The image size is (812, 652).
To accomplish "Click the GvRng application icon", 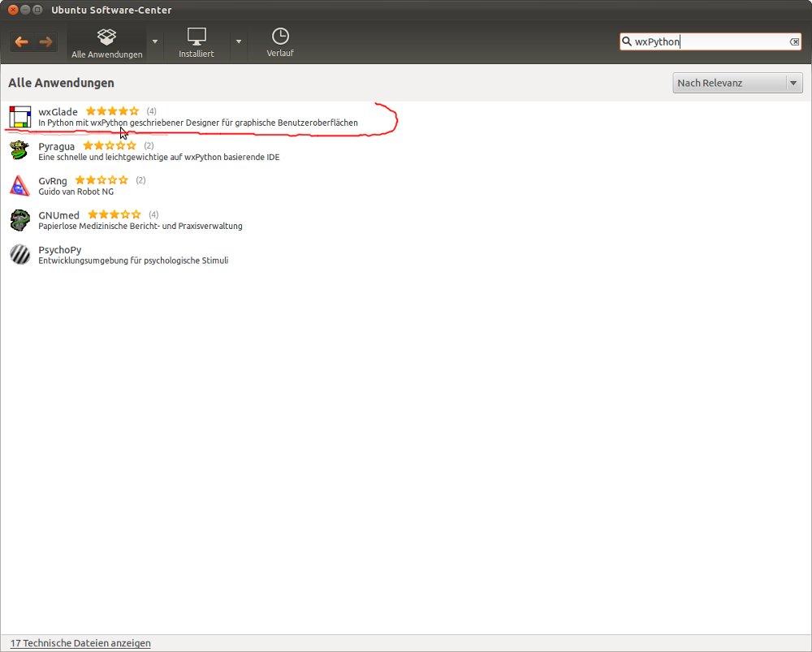I will click(x=19, y=185).
